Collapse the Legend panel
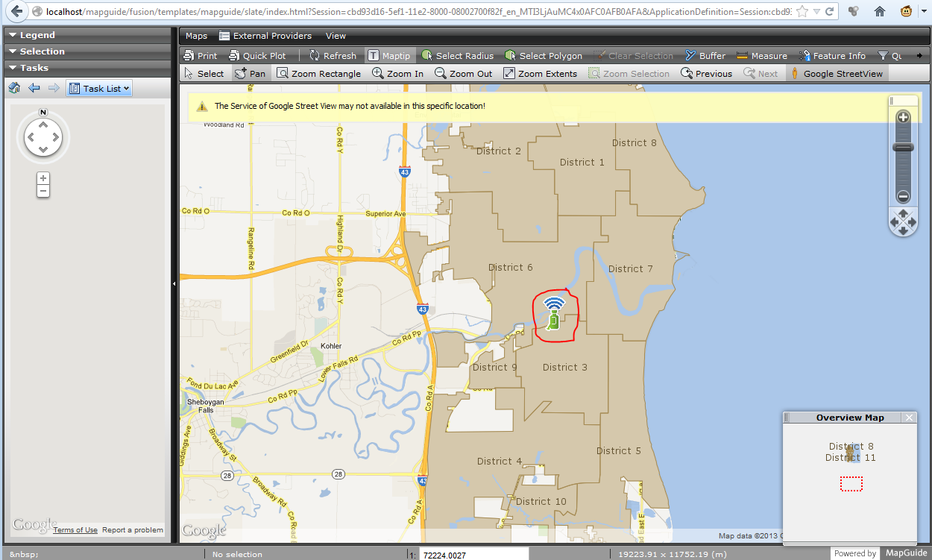Viewport: 932px width, 560px height. [x=37, y=34]
